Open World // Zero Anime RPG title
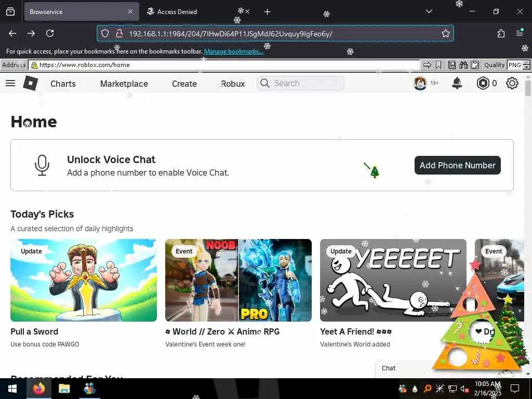 [x=222, y=331]
